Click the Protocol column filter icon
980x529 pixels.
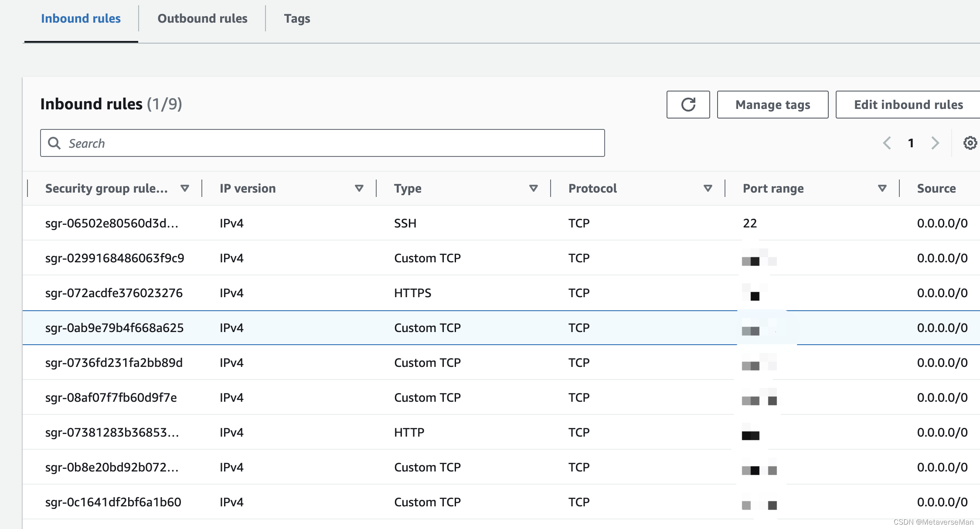point(710,188)
